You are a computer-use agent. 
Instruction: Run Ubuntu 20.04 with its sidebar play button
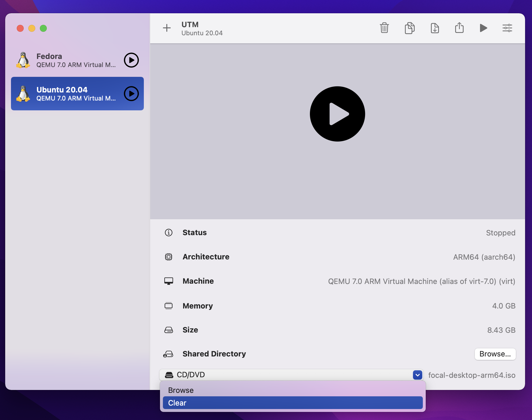pos(131,94)
